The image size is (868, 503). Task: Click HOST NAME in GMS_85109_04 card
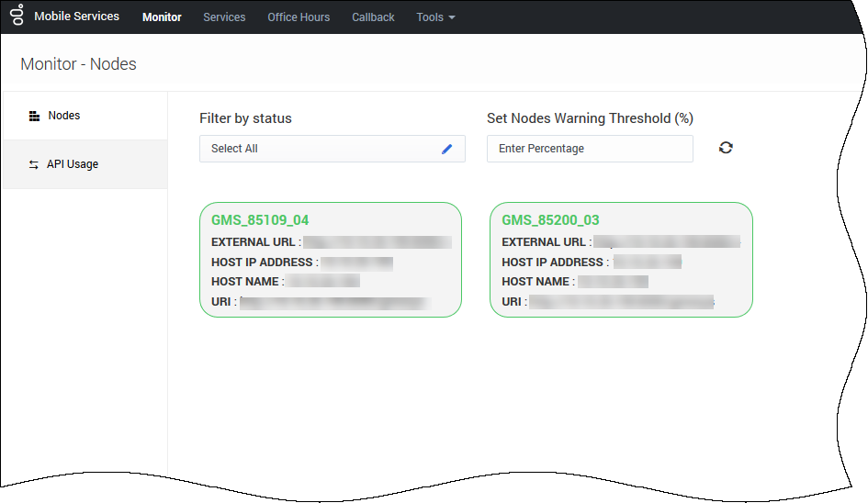[245, 282]
